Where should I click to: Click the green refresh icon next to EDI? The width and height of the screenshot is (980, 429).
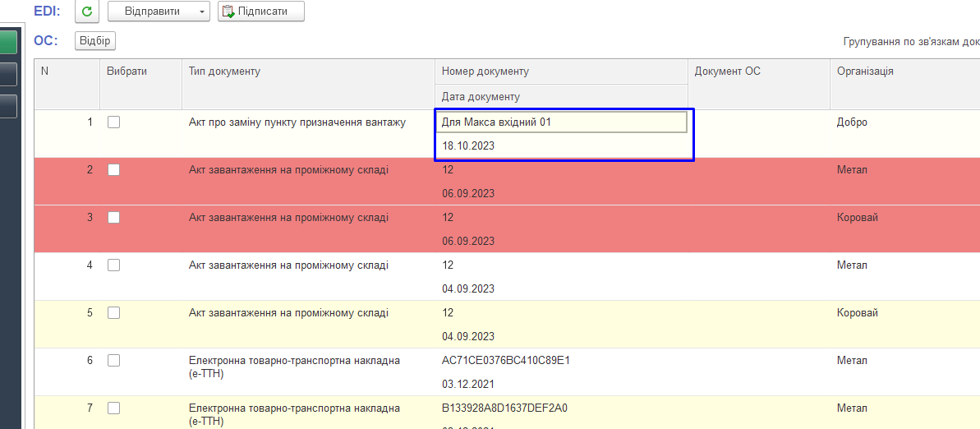(x=87, y=12)
